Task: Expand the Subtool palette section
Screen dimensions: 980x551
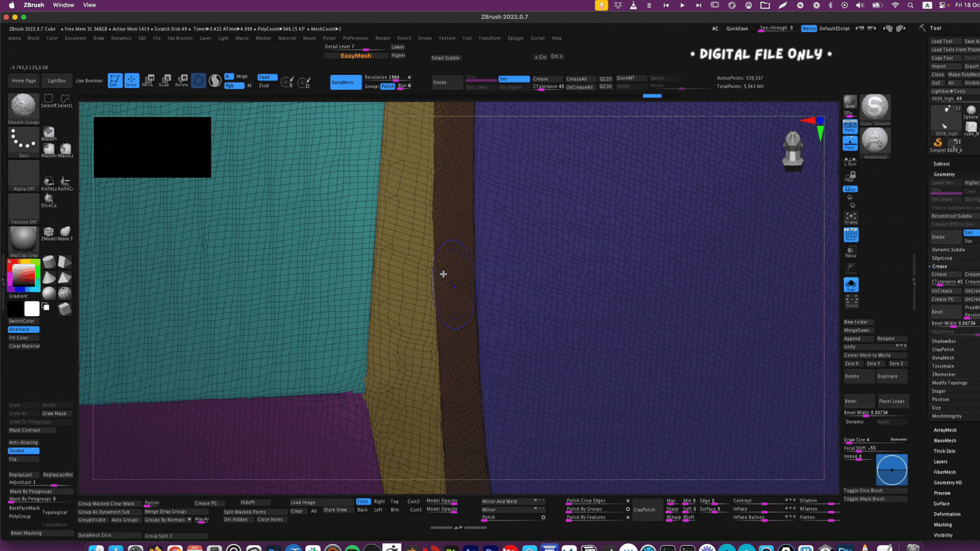Action: 941,164
